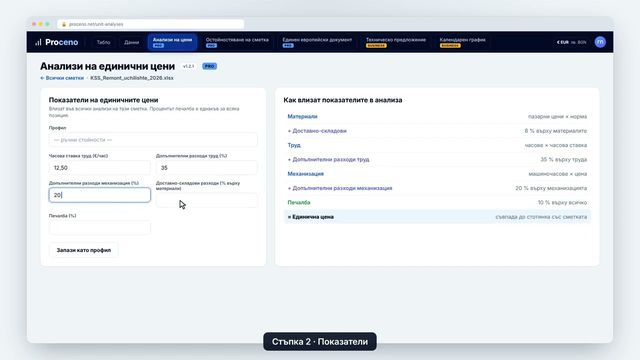Screen dimensions: 640x360
Task: Click + Допълнителни разходи труд row
Action: point(437,159)
